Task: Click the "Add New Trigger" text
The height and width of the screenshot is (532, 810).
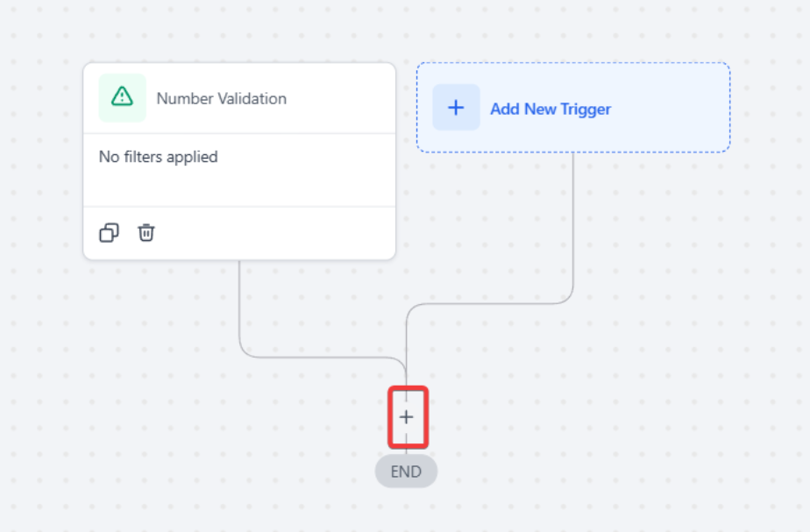Action: point(550,109)
